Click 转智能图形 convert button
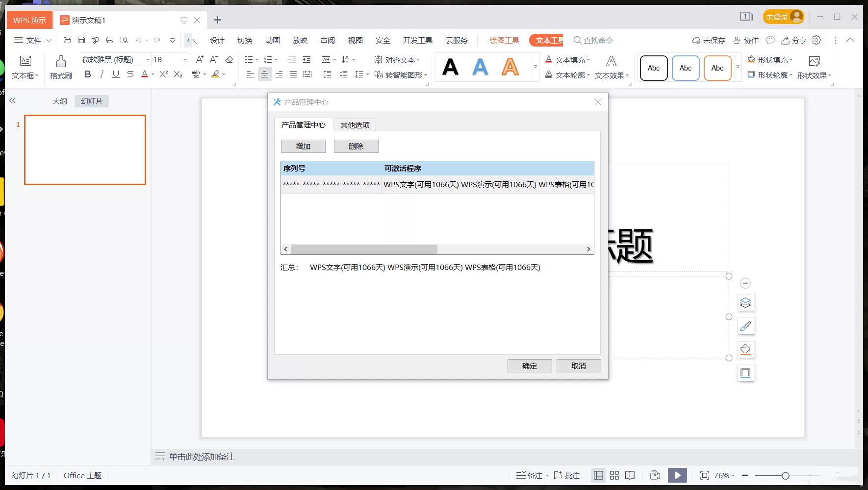 coord(401,75)
